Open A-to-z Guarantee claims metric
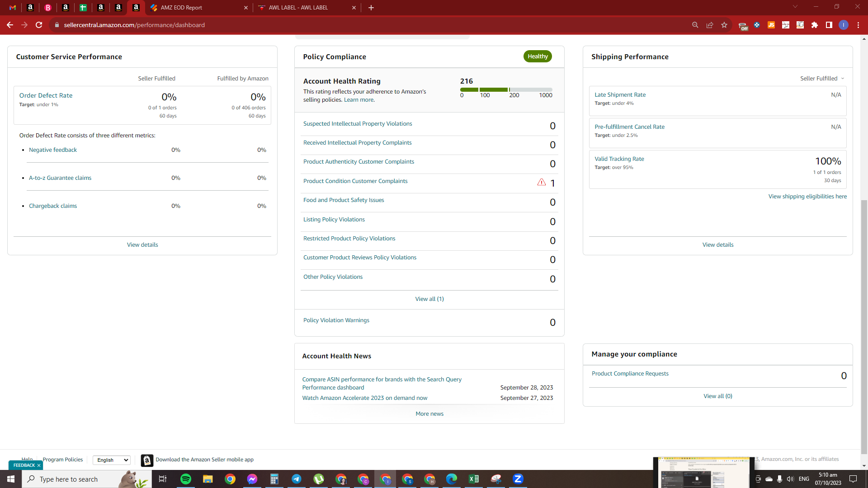Viewport: 868px width, 488px height. pos(60,178)
